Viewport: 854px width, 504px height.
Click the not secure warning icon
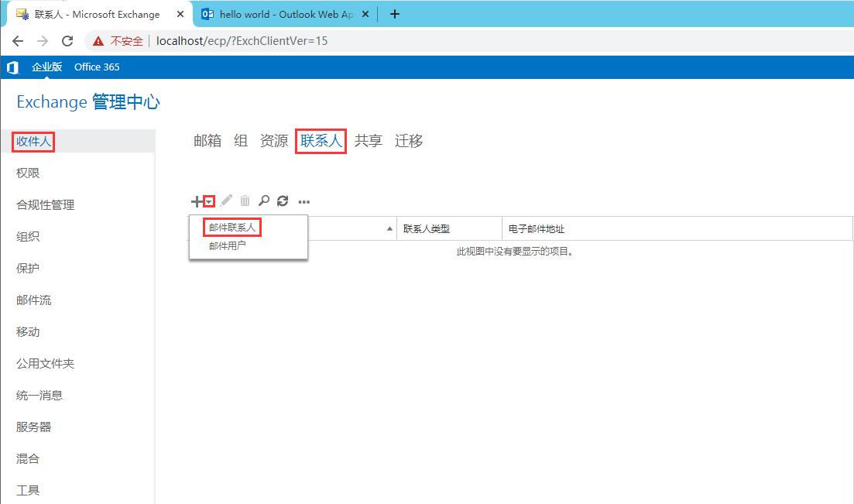(98, 41)
